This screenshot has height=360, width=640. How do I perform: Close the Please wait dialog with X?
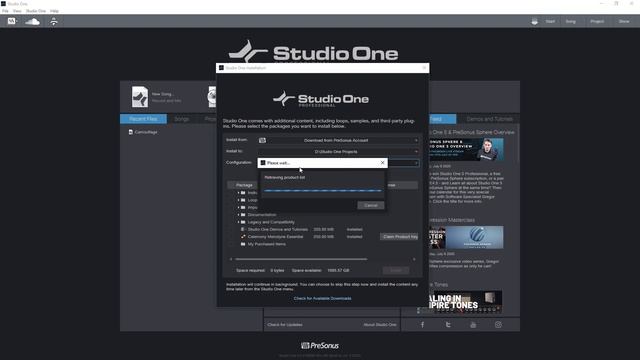coord(382,163)
